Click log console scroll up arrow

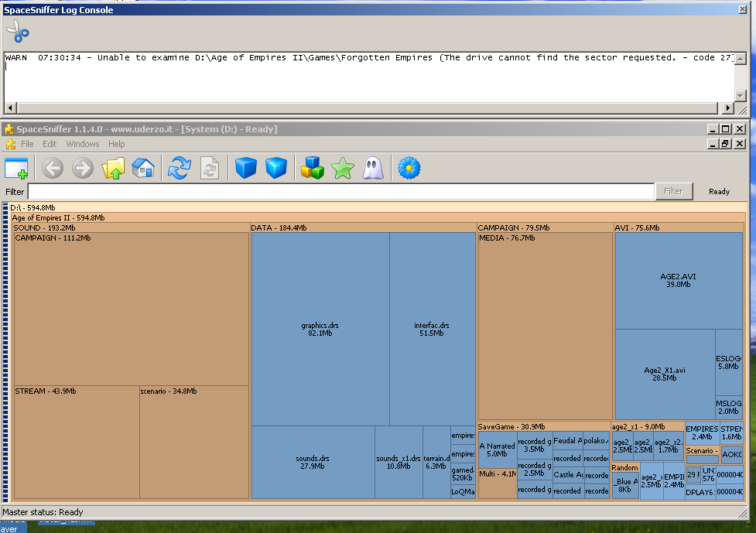(x=740, y=59)
